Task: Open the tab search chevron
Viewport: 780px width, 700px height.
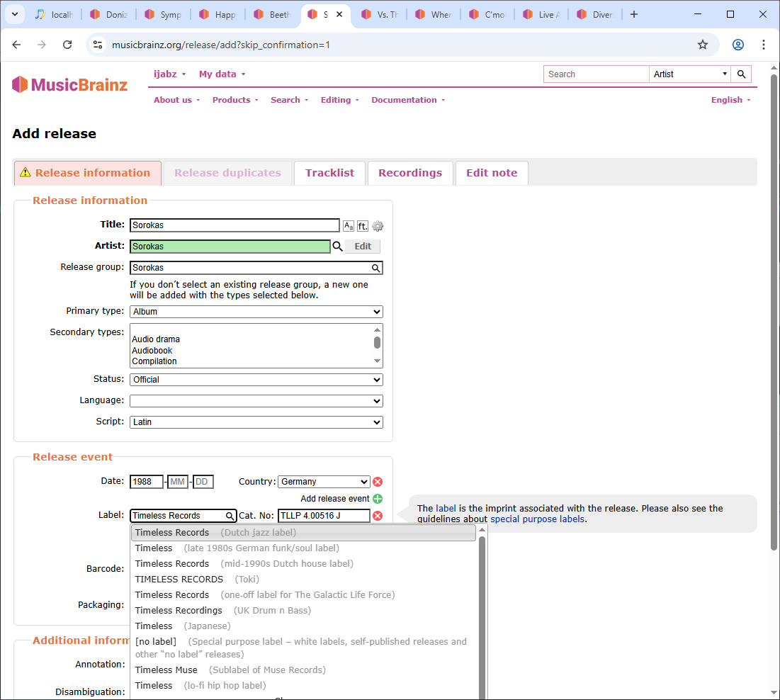Action: 15,14
